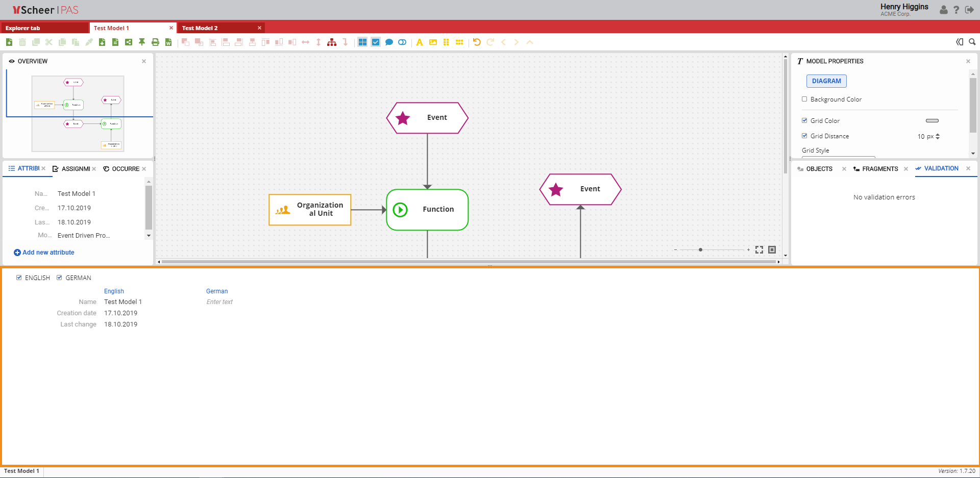Viewport: 980px width, 478px height.
Task: Click the print icon in toolbar
Action: click(x=155, y=42)
